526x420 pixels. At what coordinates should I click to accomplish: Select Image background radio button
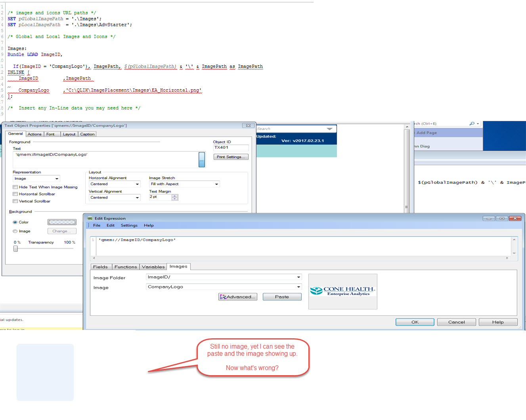pyautogui.click(x=15, y=231)
